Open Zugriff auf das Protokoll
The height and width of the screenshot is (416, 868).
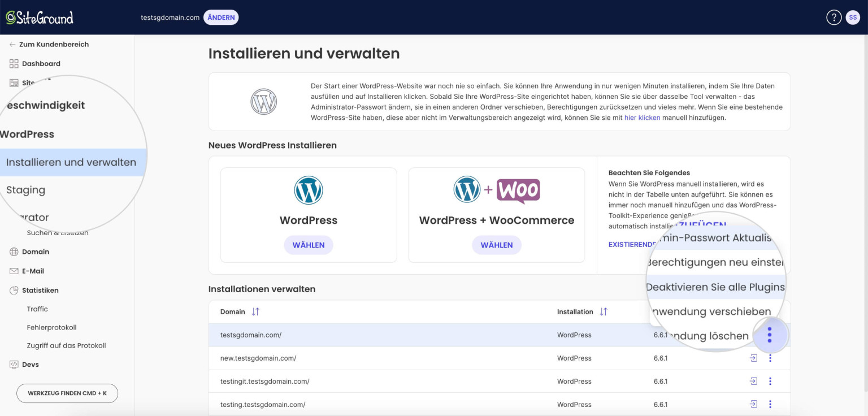66,346
